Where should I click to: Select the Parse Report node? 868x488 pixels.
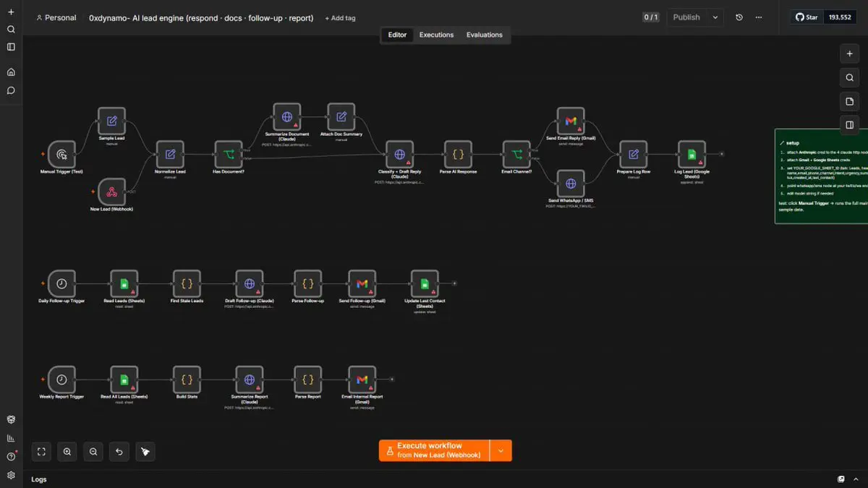(x=307, y=380)
